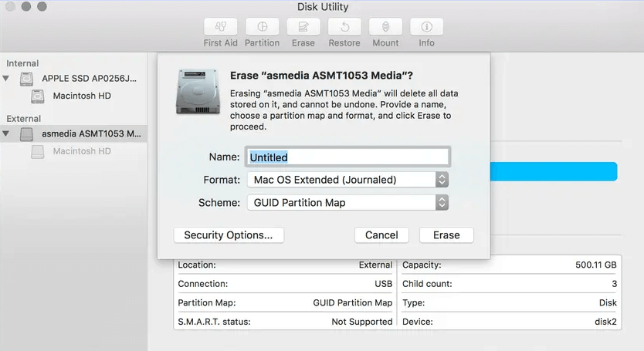The height and width of the screenshot is (351, 644).
Task: Select internal Macintosh HD volume
Action: pos(81,96)
